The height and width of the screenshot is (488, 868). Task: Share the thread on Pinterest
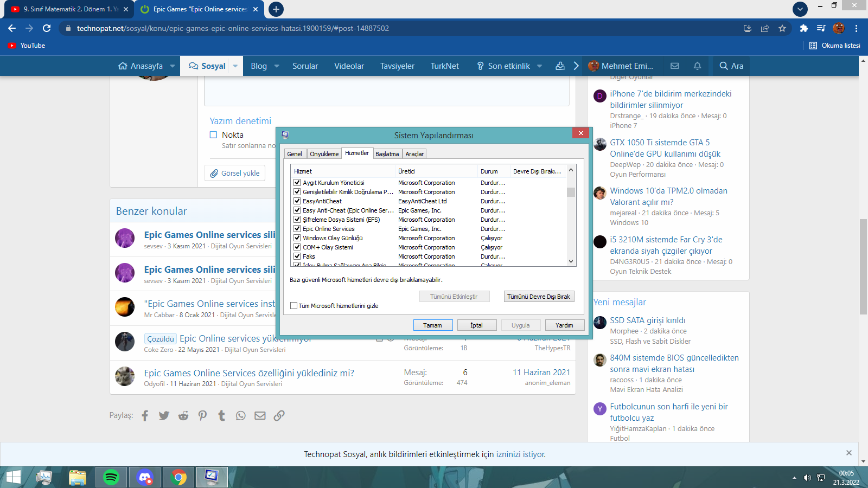tap(202, 415)
